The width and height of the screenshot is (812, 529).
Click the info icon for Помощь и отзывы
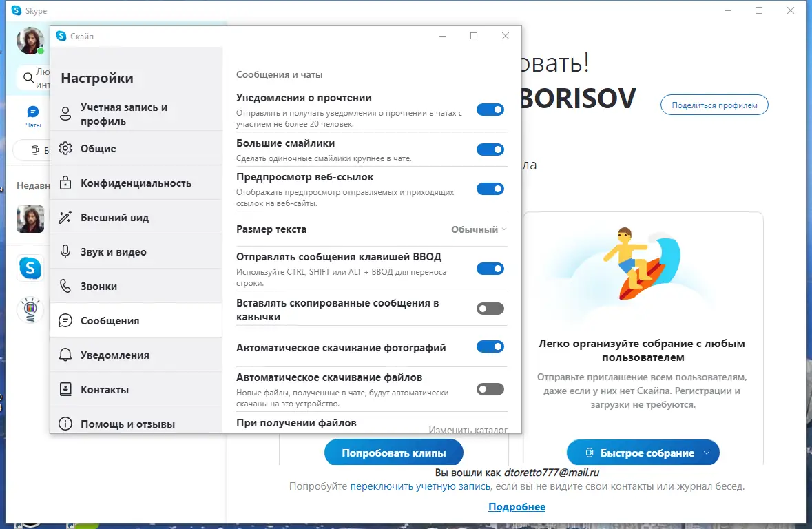click(65, 424)
